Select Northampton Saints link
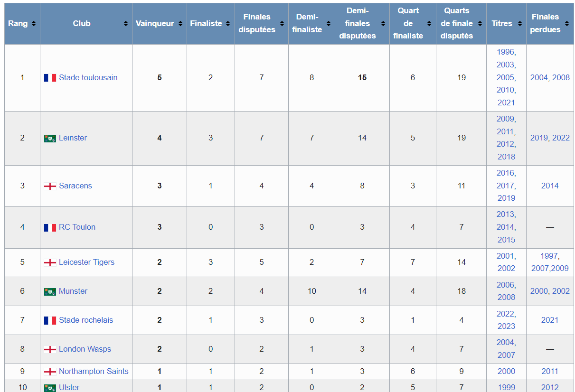 (94, 372)
